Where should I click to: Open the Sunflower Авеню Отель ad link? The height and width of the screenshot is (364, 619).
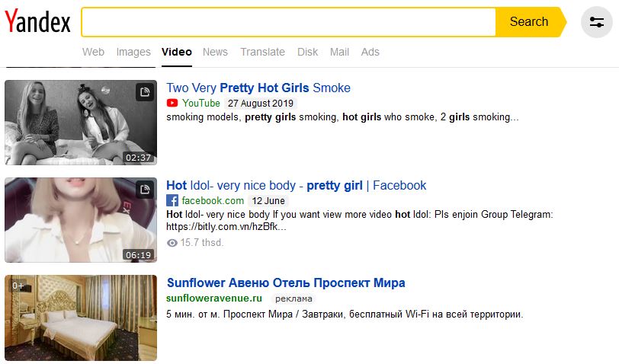point(285,283)
